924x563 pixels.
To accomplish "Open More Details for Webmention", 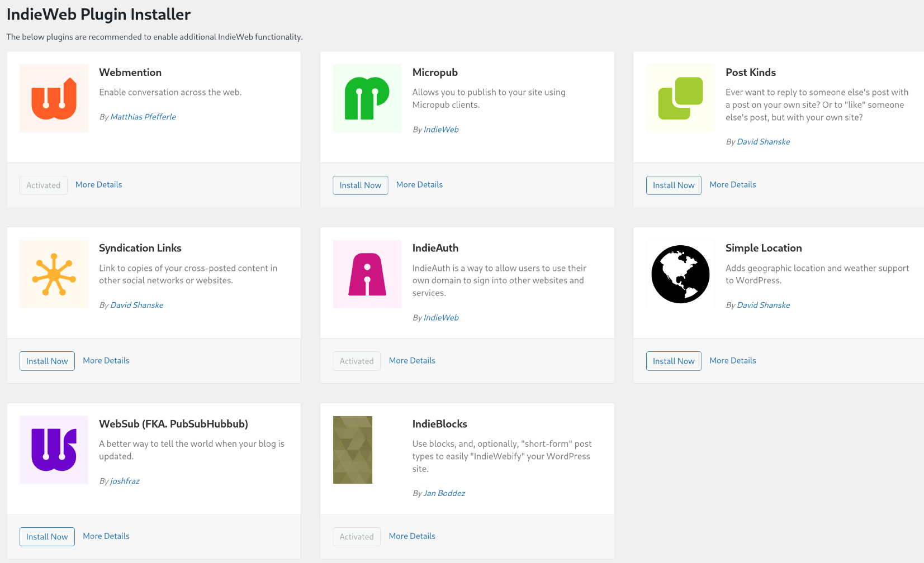I will coord(98,185).
